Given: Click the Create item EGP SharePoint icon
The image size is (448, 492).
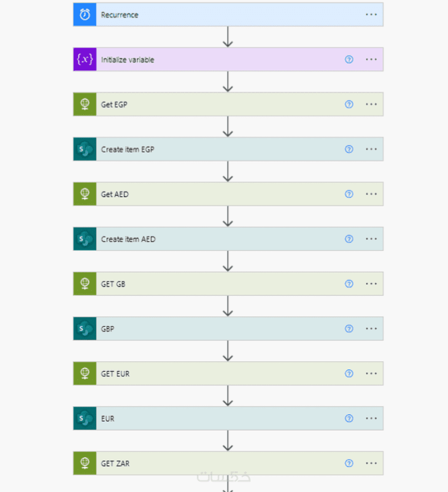Looking at the screenshot, I should click(85, 149).
